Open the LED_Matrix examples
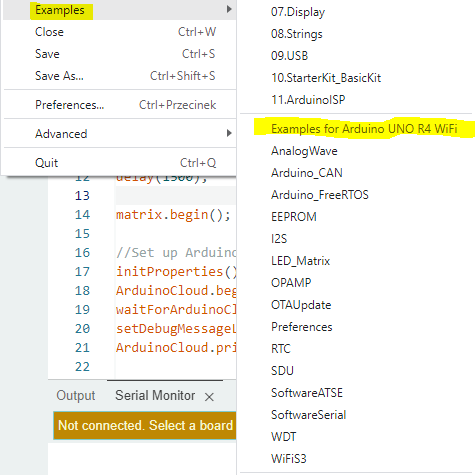The height and width of the screenshot is (475, 475). 300,261
